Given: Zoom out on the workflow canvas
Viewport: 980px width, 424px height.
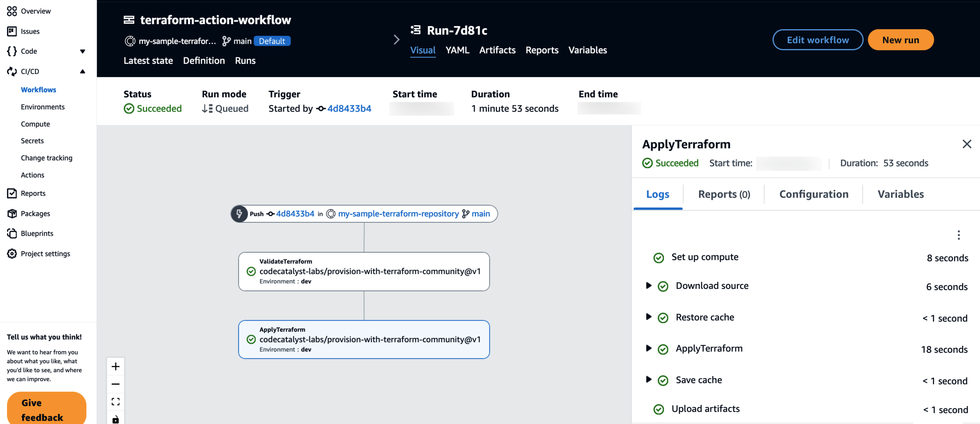Looking at the screenshot, I should tap(115, 384).
